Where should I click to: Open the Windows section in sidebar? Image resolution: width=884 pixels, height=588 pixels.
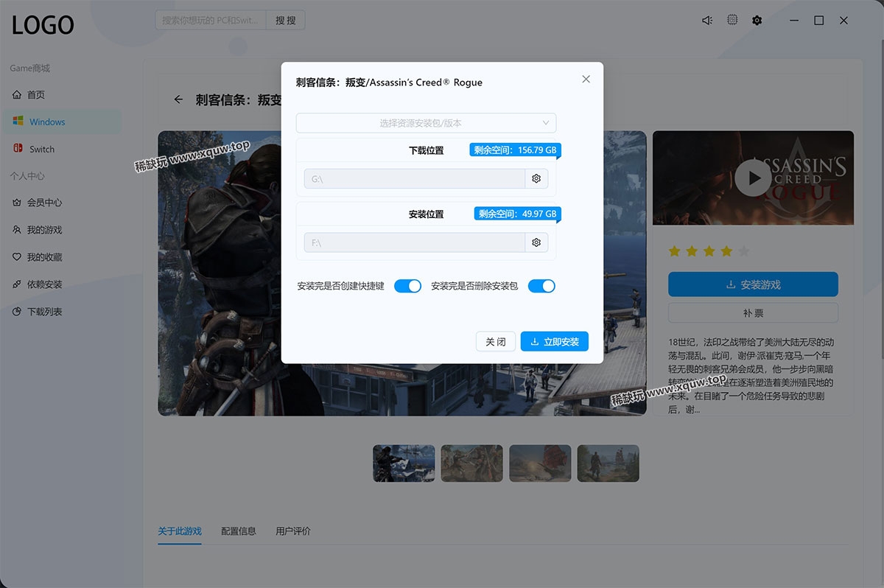coord(47,122)
